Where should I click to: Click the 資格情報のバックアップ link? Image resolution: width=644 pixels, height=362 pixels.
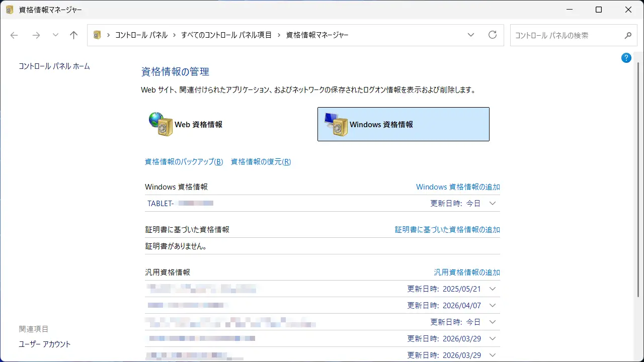point(184,161)
